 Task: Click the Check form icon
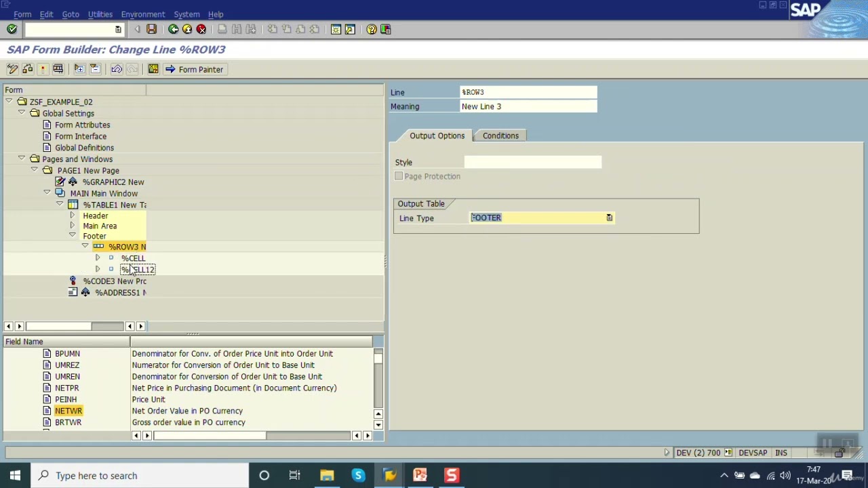coord(27,69)
